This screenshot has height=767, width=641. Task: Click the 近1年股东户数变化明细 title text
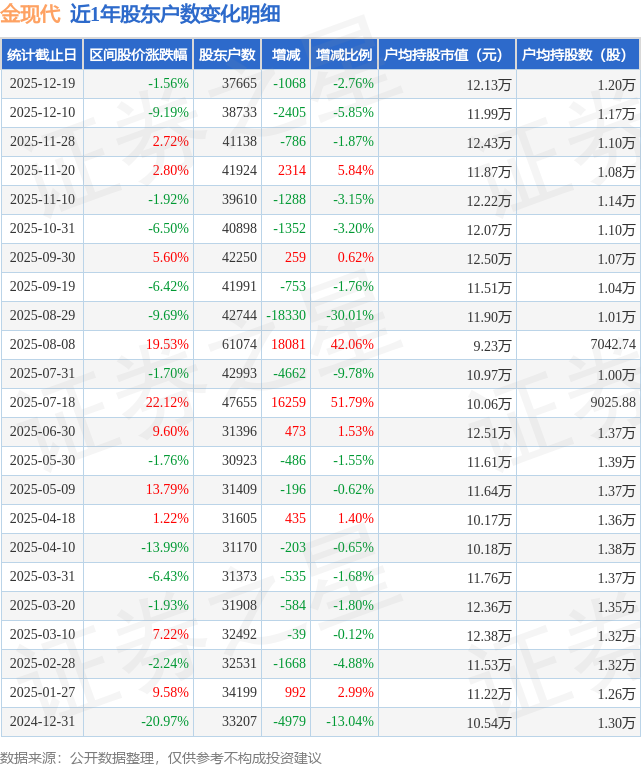175,14
